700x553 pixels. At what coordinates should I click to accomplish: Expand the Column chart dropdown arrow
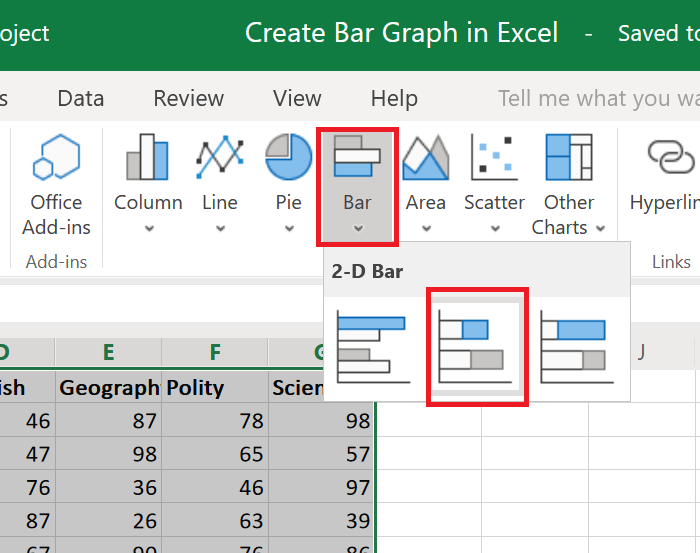coord(148,228)
